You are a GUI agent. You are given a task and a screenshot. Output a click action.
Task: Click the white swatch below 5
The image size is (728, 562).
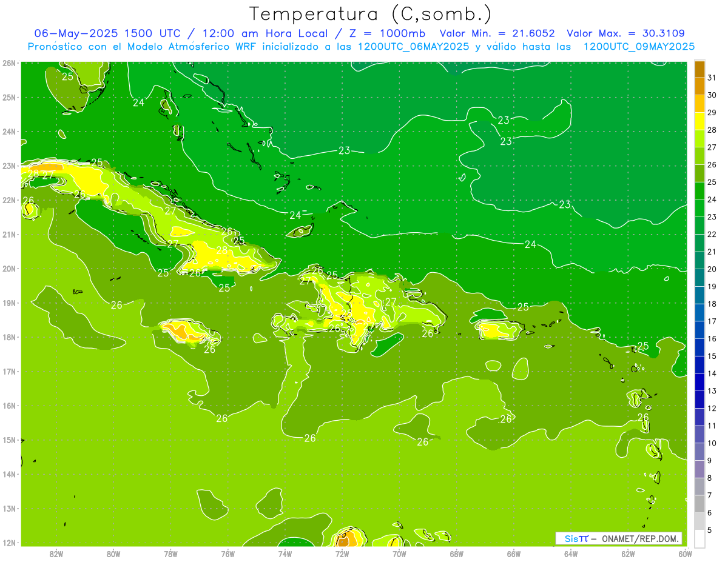[x=699, y=538]
